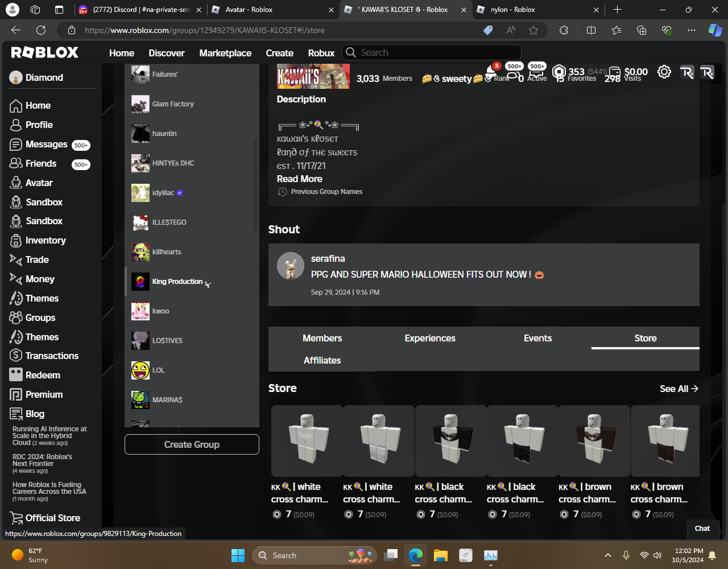Open the Copilot sidebar icon

click(715, 30)
